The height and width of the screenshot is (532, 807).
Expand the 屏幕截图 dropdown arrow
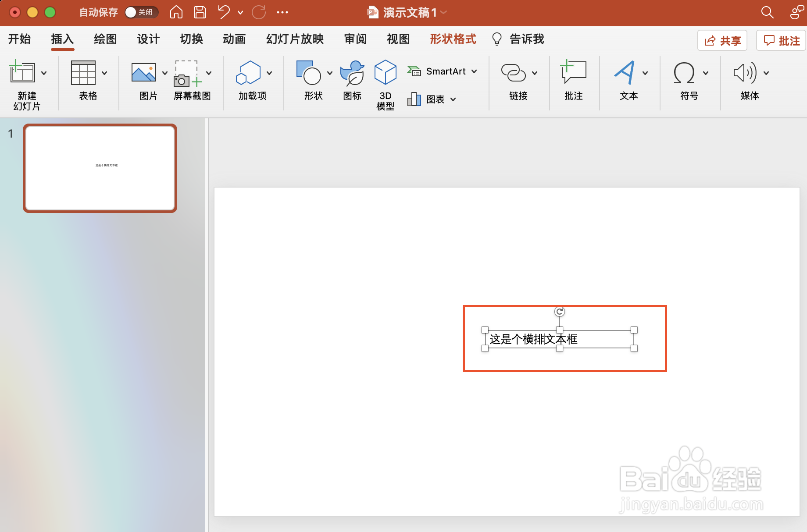point(209,73)
